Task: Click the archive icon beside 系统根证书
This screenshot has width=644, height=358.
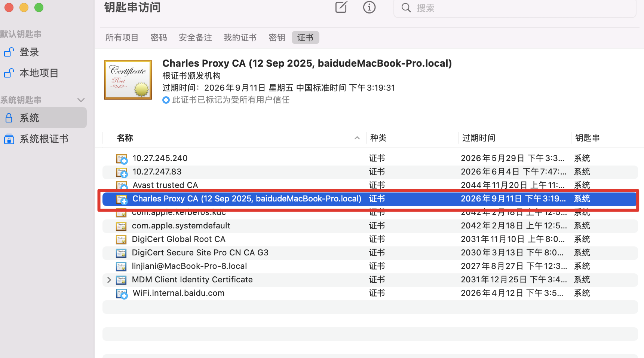Action: (9, 139)
